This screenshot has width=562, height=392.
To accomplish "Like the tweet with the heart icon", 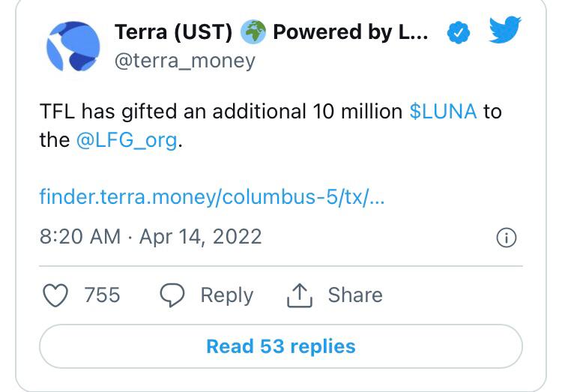I will pyautogui.click(x=55, y=295).
